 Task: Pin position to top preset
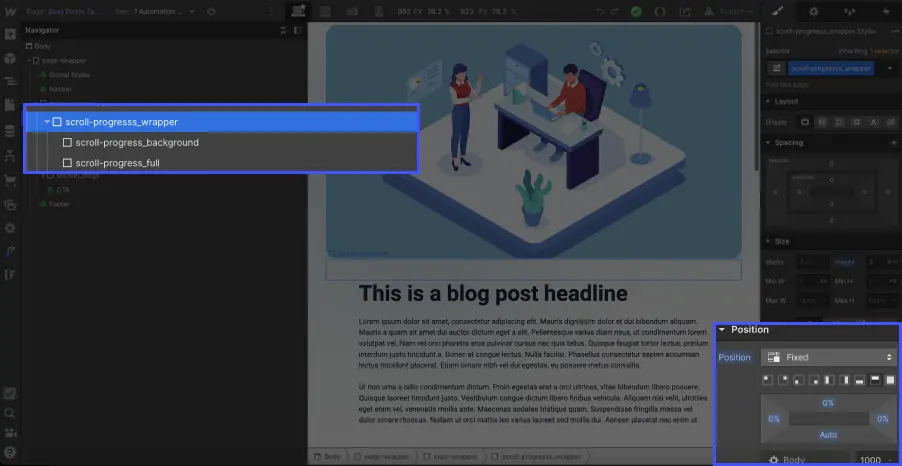pos(875,380)
